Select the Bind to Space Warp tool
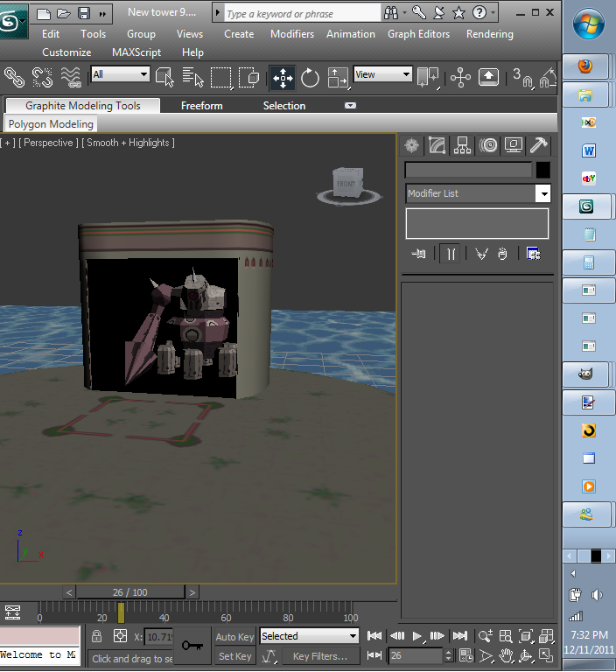This screenshot has width=616, height=672. 71,78
